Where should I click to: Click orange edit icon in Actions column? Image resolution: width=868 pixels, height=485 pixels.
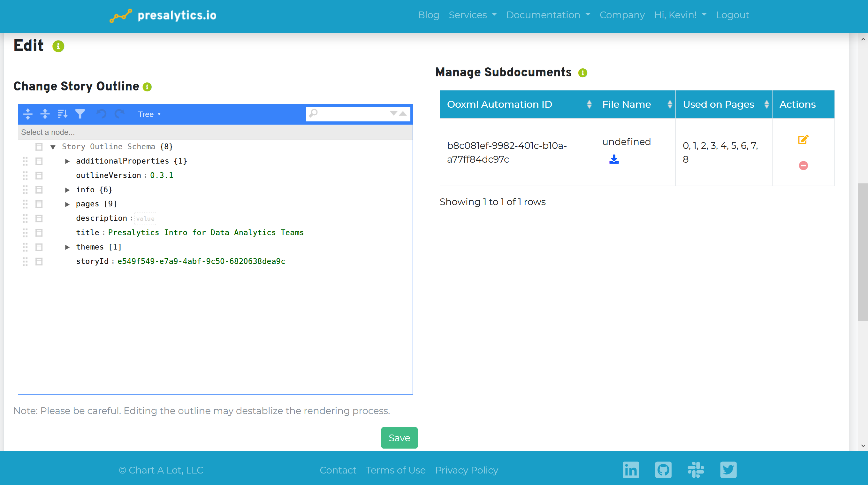pyautogui.click(x=803, y=140)
